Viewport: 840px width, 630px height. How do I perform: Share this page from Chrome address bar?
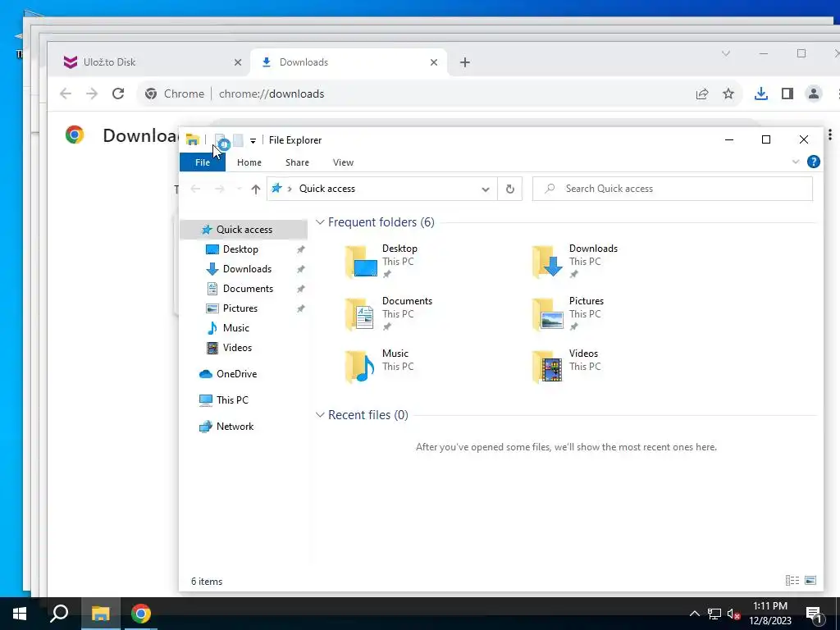(x=702, y=94)
